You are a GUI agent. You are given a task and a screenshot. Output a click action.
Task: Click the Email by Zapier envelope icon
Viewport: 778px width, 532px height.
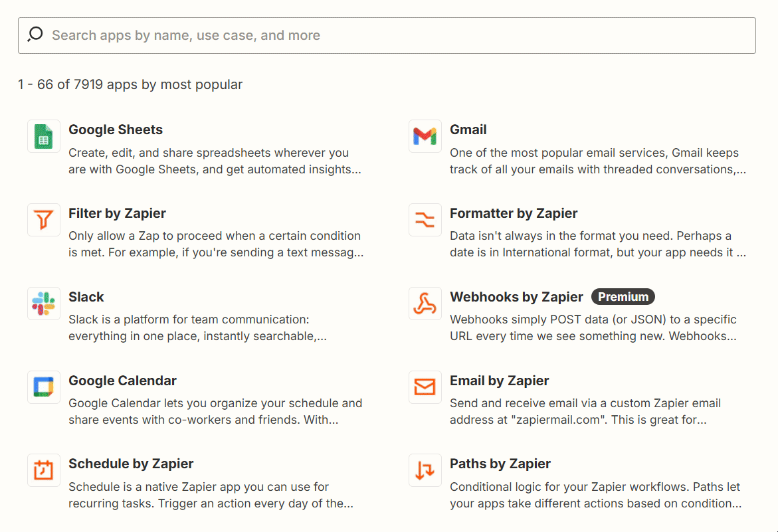(x=425, y=388)
